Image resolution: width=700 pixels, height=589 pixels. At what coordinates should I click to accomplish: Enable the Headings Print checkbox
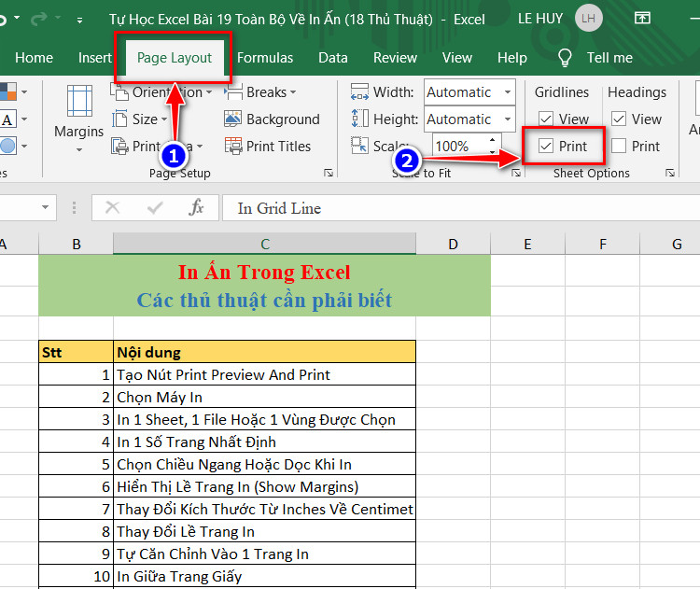[618, 146]
